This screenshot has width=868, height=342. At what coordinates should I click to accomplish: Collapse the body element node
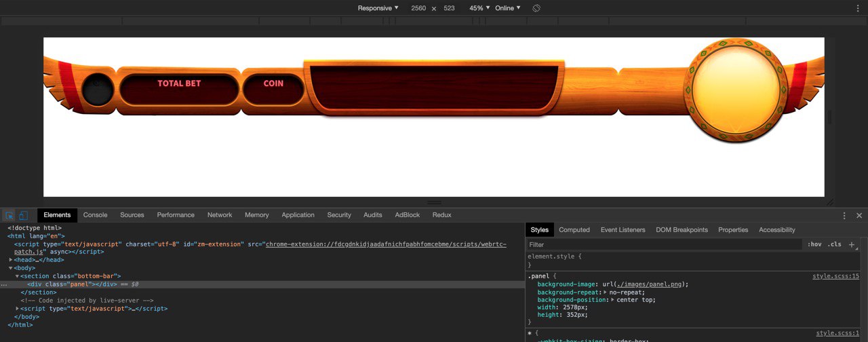(11, 268)
